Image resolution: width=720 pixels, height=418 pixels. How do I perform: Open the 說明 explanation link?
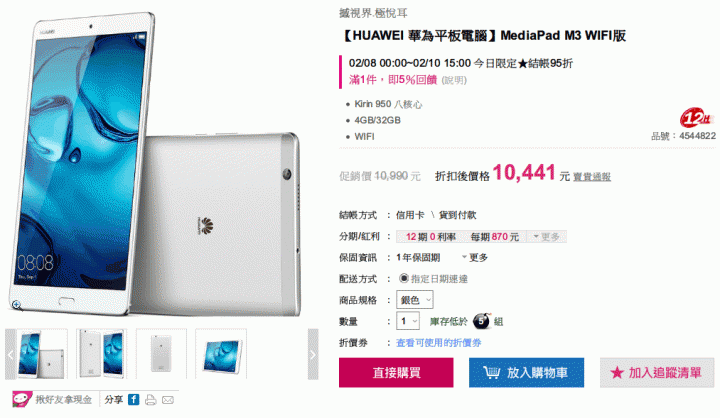(x=454, y=80)
